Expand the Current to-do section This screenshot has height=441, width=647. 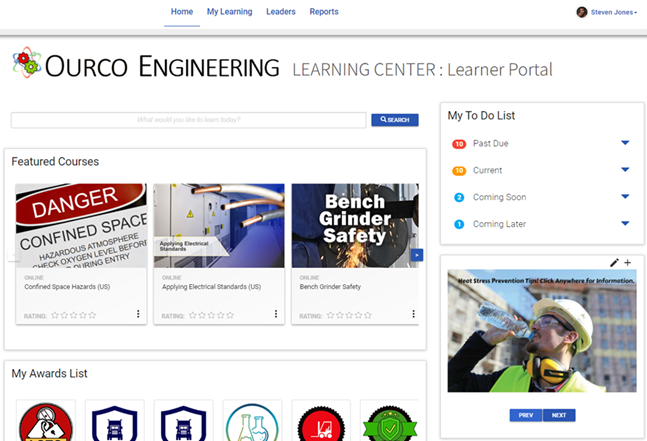625,170
